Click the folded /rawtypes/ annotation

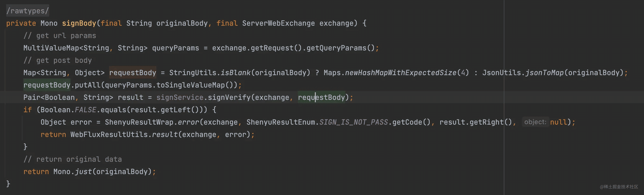(x=27, y=11)
